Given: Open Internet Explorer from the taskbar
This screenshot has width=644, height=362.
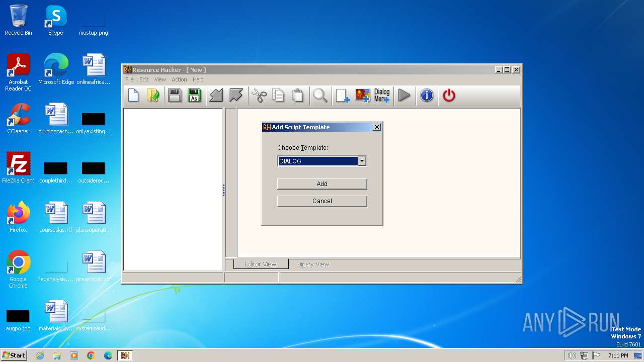Looking at the screenshot, I should tap(40, 355).
